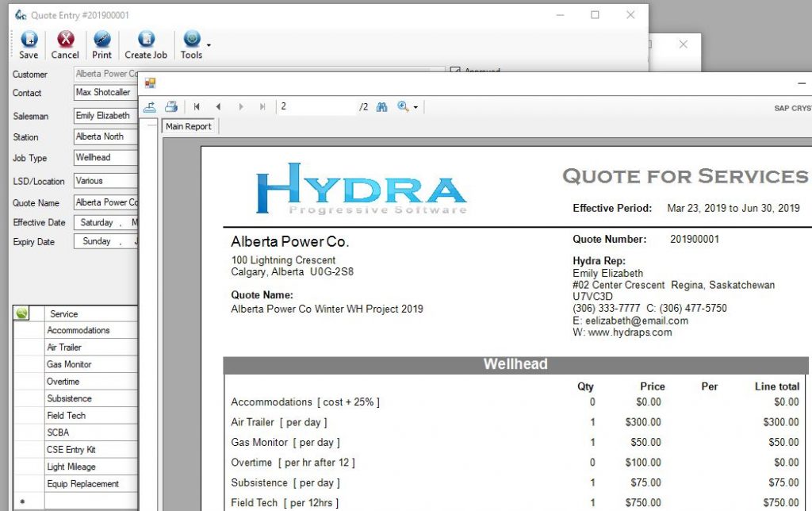Click the Expiry Date picker
The height and width of the screenshot is (511, 812).
(105, 241)
